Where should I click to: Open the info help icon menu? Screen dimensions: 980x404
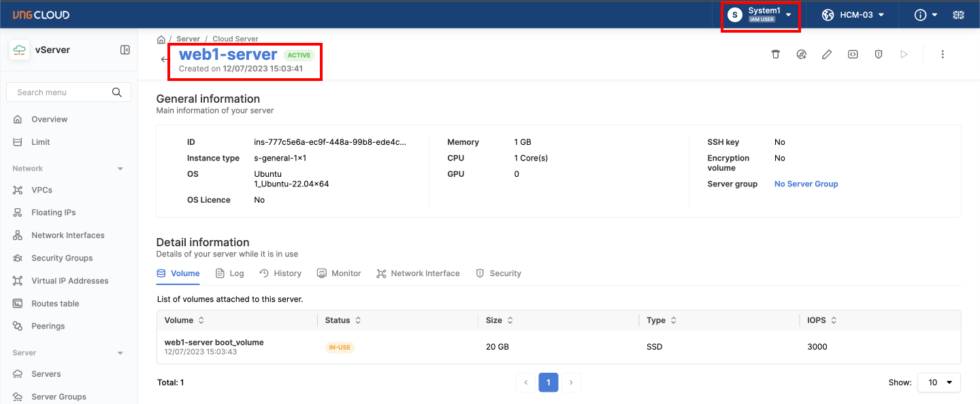coord(926,15)
